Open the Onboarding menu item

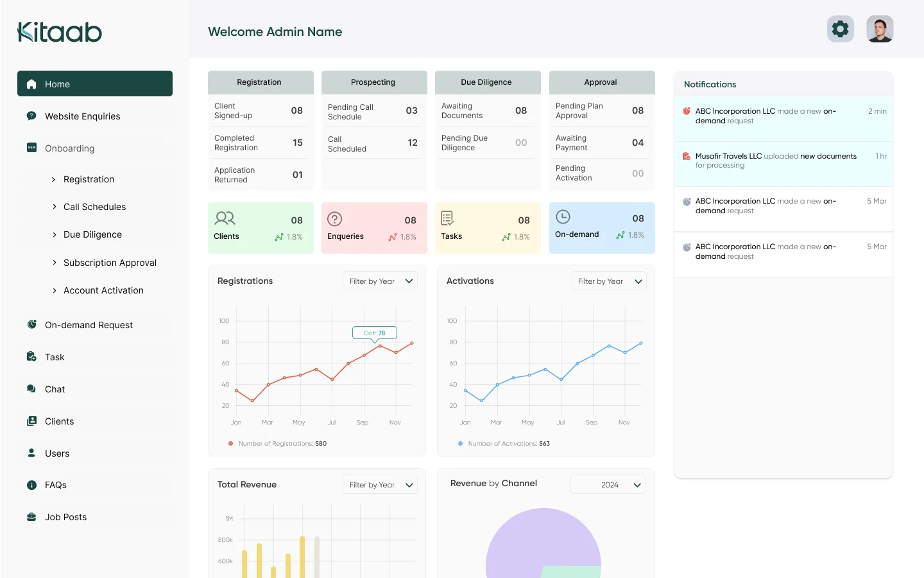[x=95, y=148]
